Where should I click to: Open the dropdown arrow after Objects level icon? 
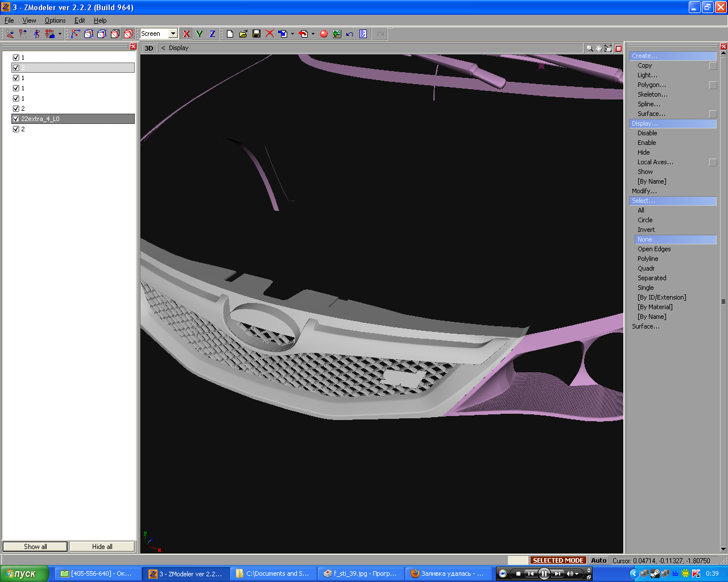pos(60,34)
